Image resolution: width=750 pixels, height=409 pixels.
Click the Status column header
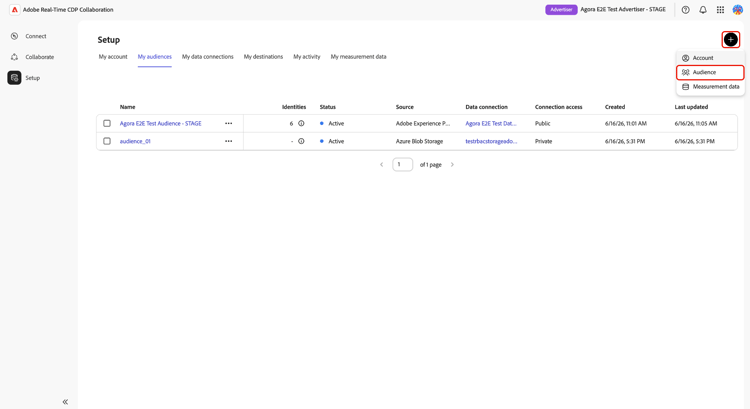pos(328,107)
